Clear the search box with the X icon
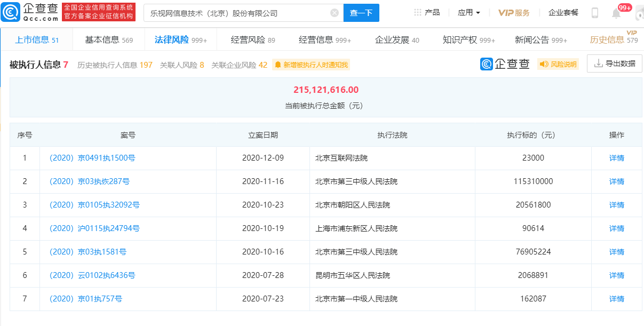The width and height of the screenshot is (644, 326). point(335,13)
